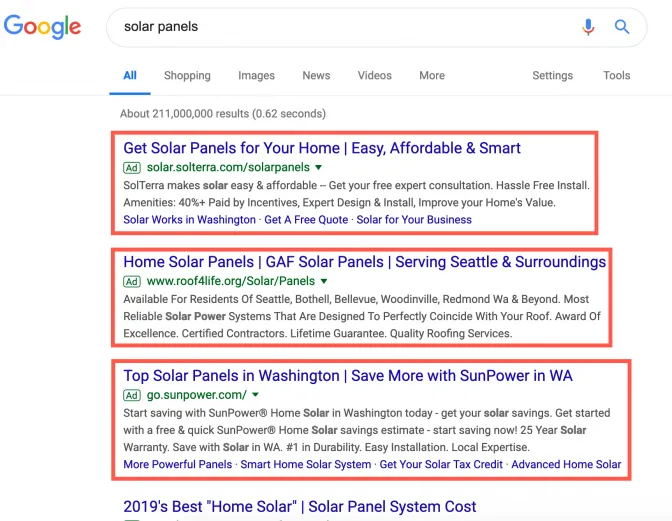The width and height of the screenshot is (672, 521).
Task: Expand the More search options menu
Action: tap(432, 75)
